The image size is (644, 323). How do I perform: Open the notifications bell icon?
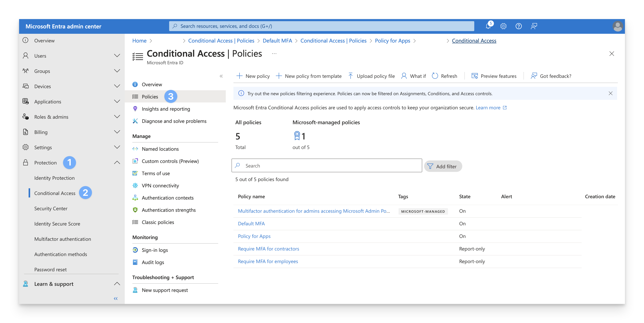point(488,26)
